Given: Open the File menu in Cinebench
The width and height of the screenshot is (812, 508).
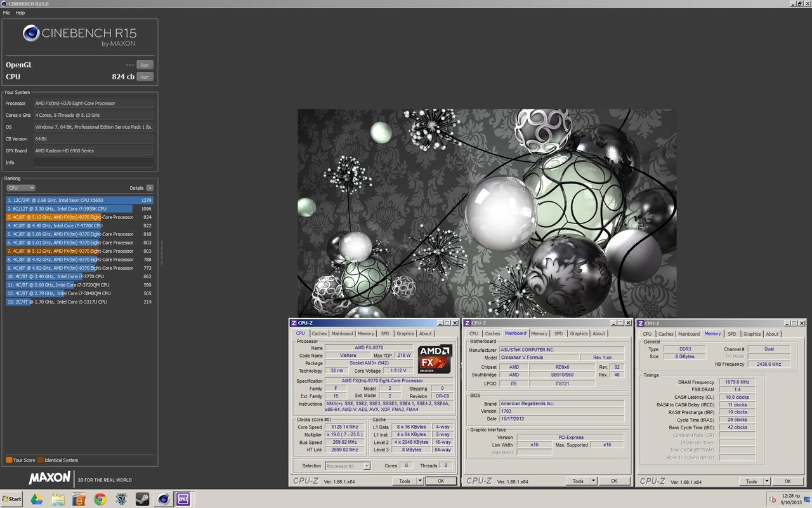Looking at the screenshot, I should point(6,13).
